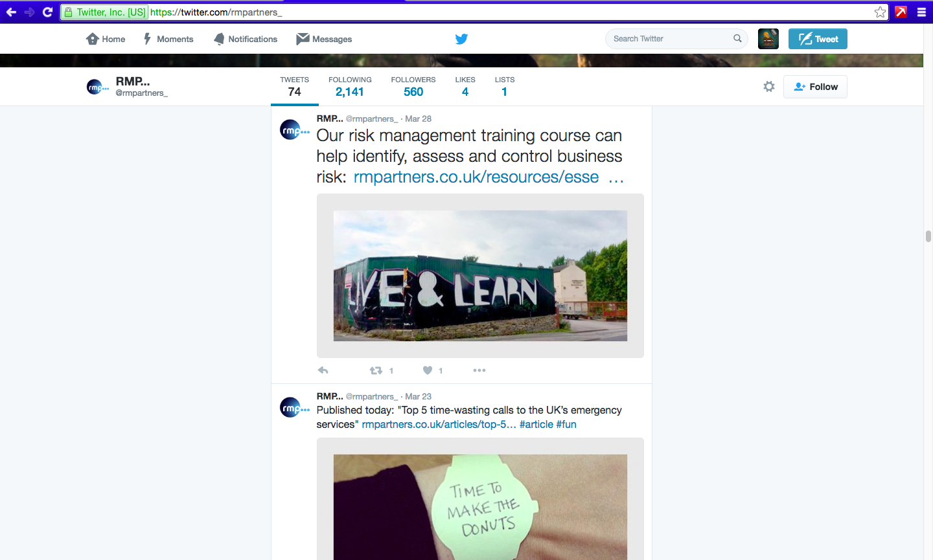Open the browser hamburger menu
This screenshot has width=933, height=560.
click(921, 12)
